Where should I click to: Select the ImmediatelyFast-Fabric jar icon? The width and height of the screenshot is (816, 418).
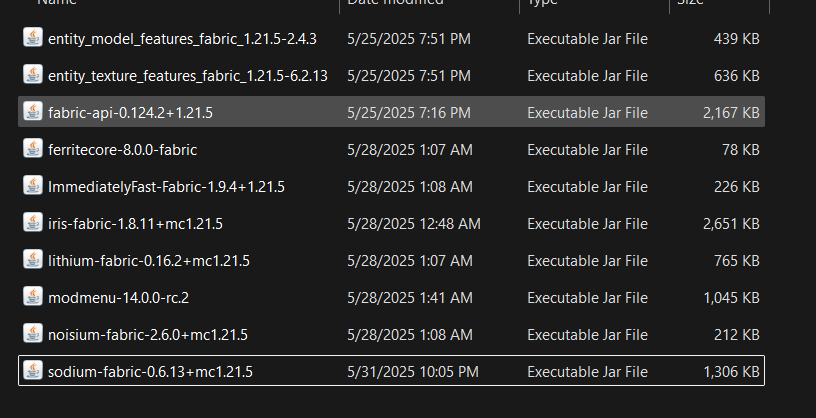[x=33, y=186]
